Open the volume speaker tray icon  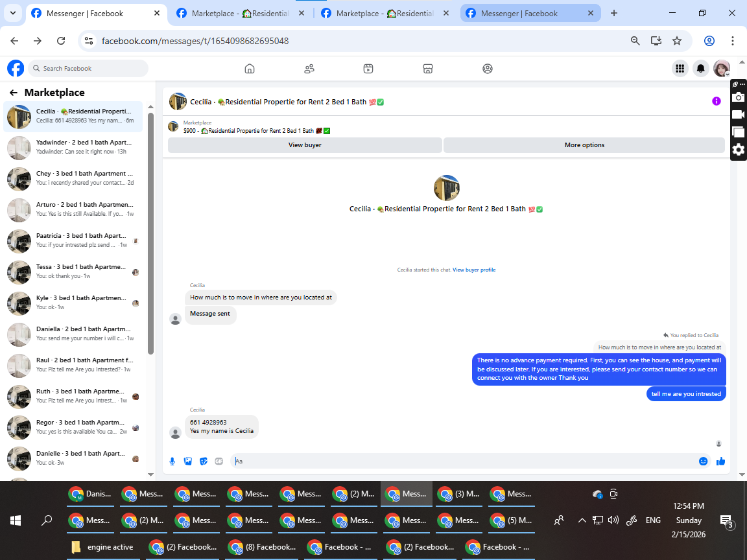[x=613, y=520]
